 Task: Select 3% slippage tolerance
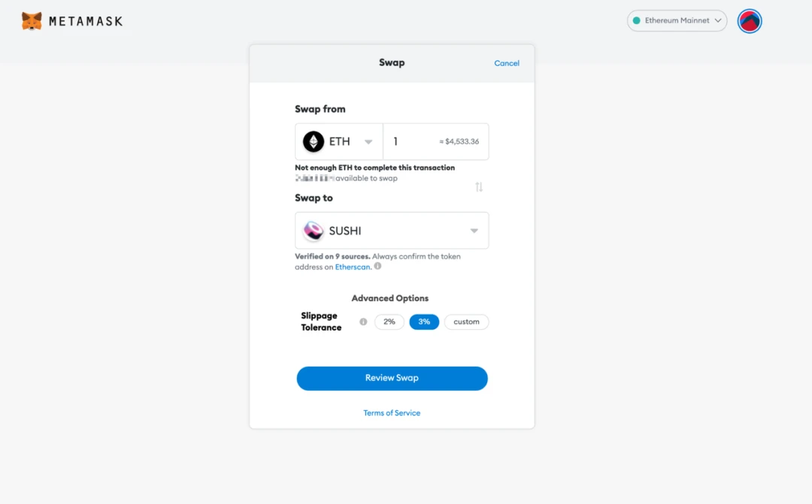[x=424, y=322]
